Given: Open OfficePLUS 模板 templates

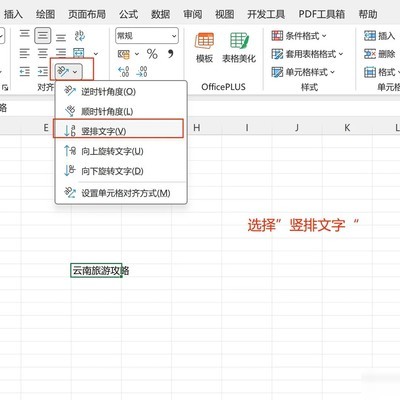Looking at the screenshot, I should point(204,48).
